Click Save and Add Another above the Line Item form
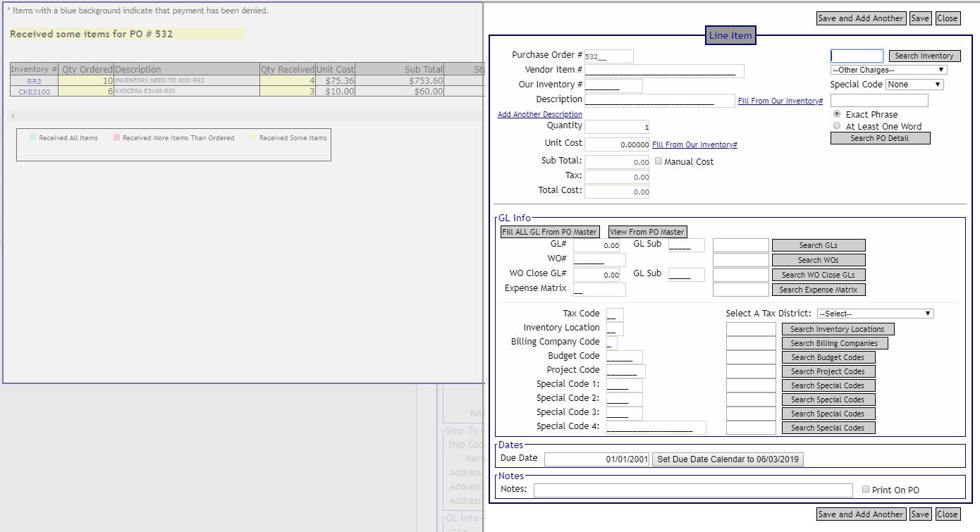This screenshot has width=980, height=532. coord(861,18)
